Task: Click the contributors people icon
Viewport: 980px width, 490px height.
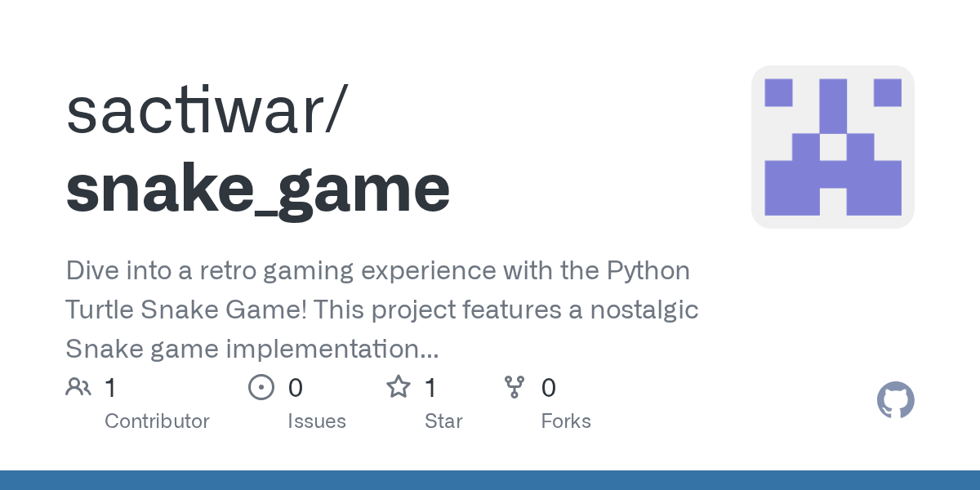Action: pos(78,387)
